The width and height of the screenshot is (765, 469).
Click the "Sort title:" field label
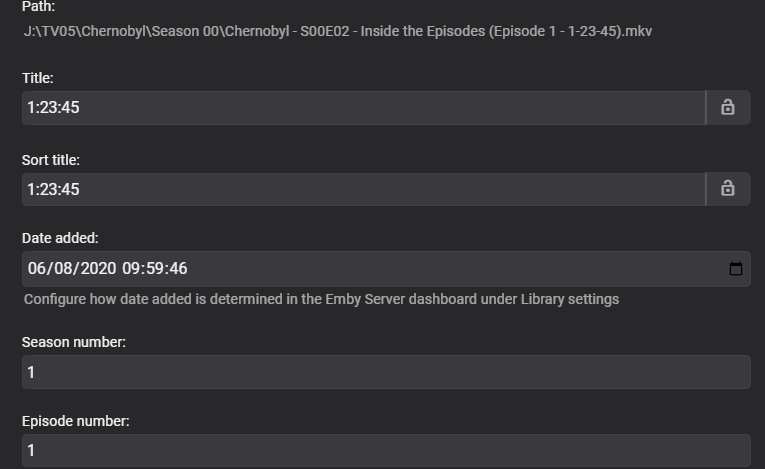point(50,160)
